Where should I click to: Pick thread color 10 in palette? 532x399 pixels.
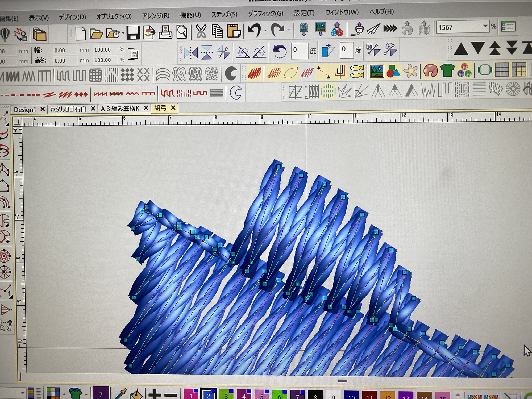click(351, 396)
